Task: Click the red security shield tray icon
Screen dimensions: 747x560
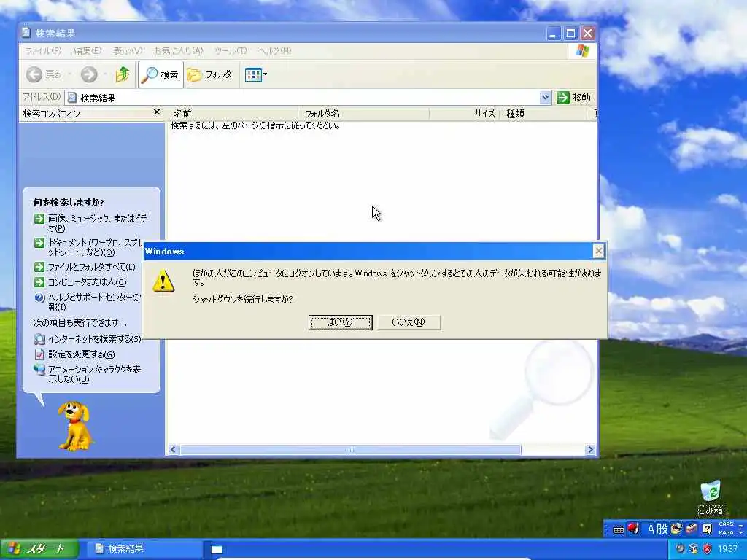Action: 707,549
